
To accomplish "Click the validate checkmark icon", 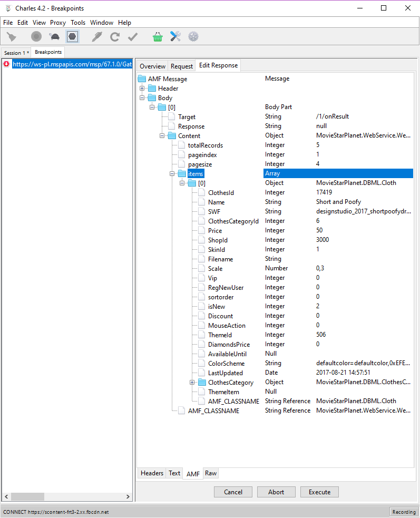I will [x=133, y=36].
